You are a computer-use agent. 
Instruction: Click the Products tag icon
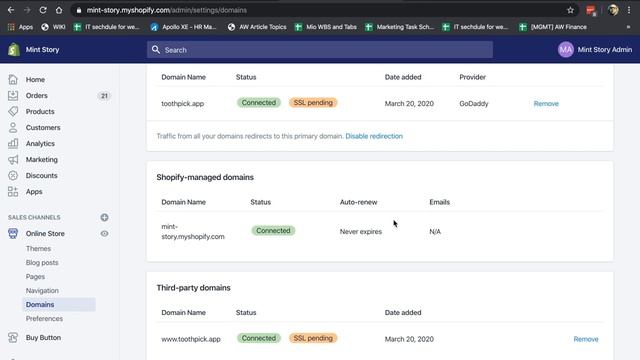[x=13, y=111]
